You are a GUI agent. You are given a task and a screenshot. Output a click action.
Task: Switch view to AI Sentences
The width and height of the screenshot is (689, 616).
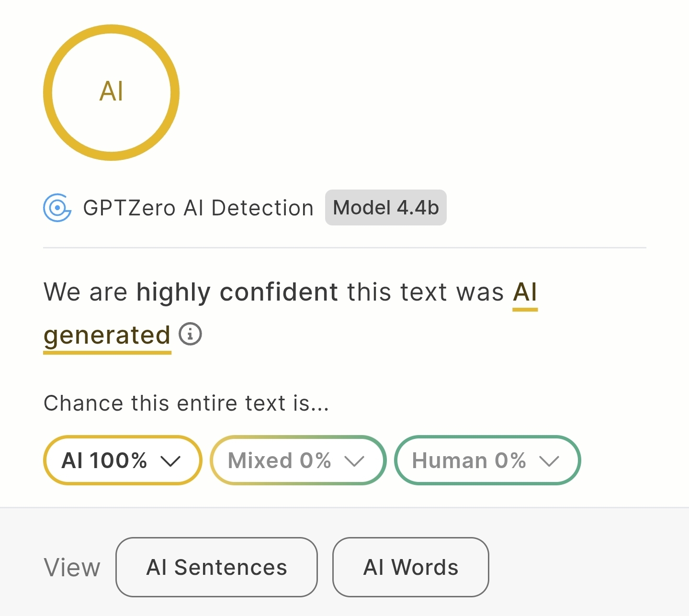point(216,567)
